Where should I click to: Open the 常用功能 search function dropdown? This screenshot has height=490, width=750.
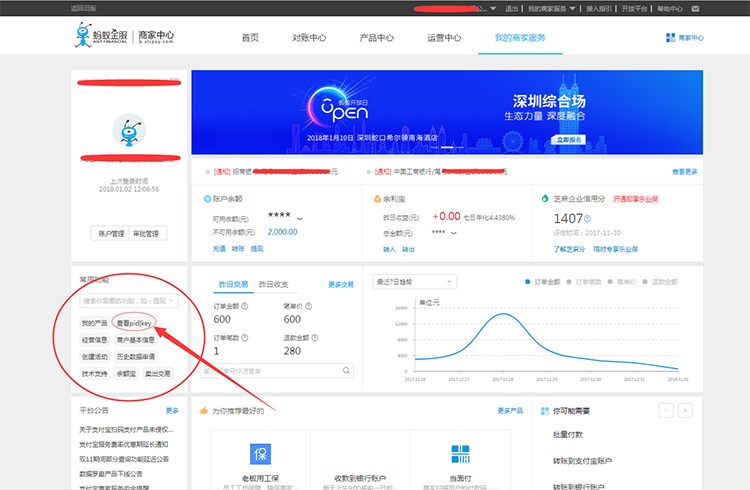click(129, 301)
